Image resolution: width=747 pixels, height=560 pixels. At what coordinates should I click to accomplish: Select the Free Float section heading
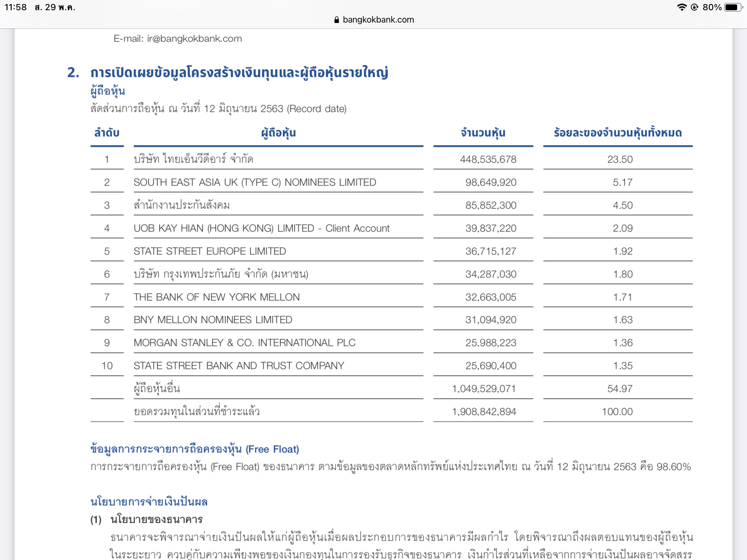pos(195,449)
